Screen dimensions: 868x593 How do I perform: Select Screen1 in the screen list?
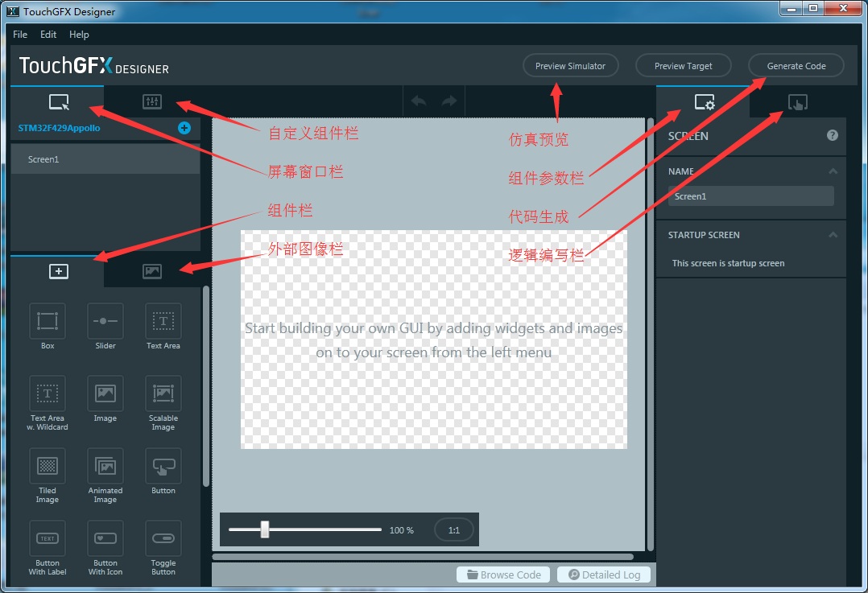coord(105,159)
